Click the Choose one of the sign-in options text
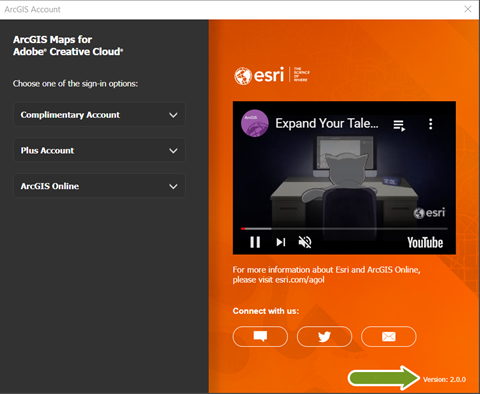The image size is (480, 394). (x=75, y=83)
